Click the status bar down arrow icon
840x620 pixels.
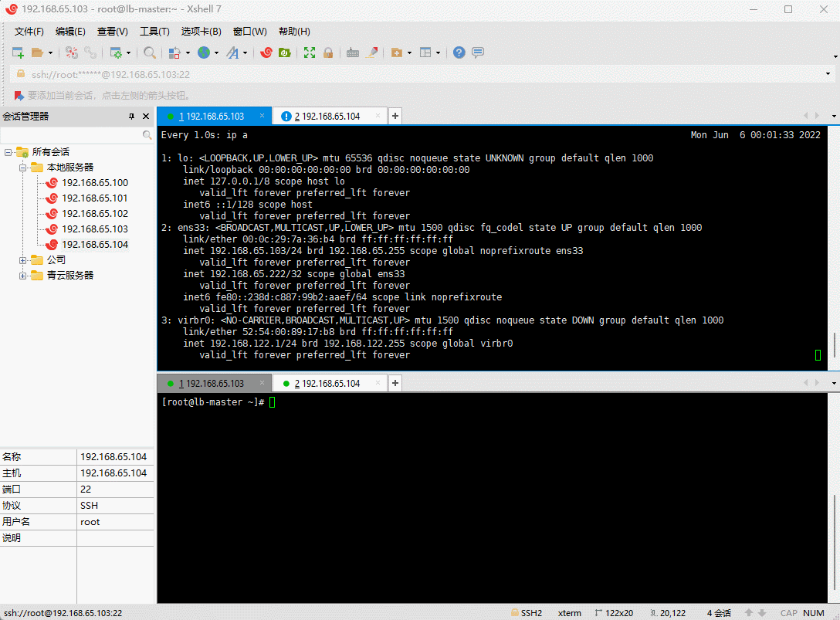[762, 612]
